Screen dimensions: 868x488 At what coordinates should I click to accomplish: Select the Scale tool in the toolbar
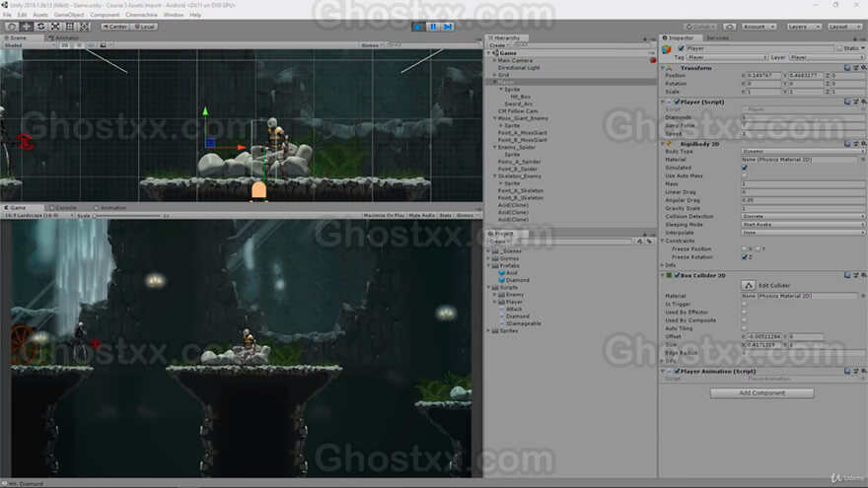point(55,26)
